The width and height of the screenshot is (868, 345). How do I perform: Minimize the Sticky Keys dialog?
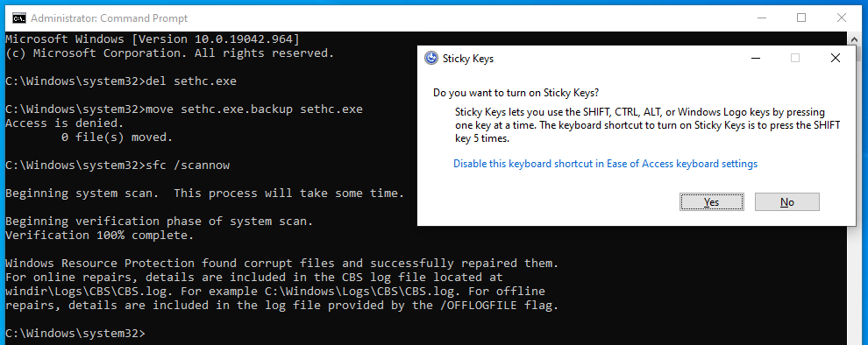click(x=755, y=58)
